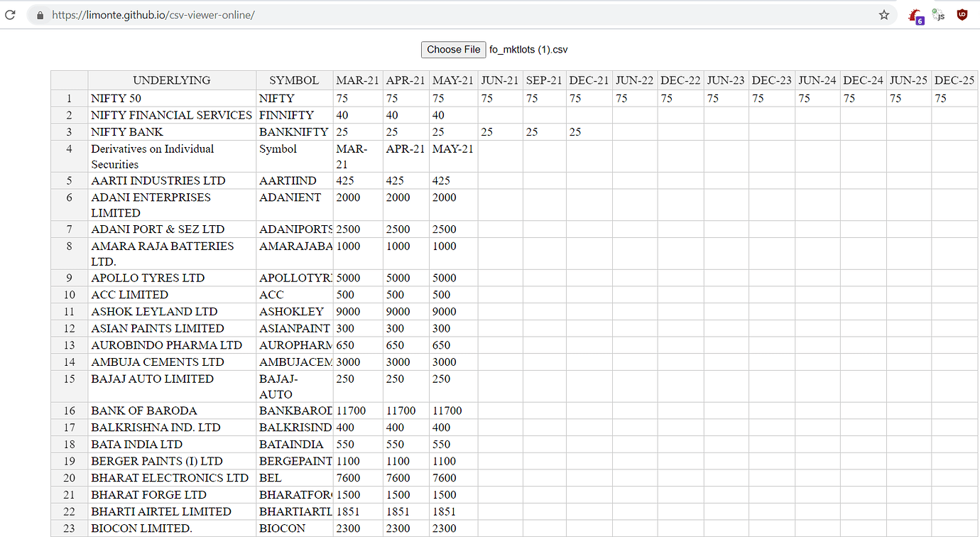980x537 pixels.
Task: Click the MAR-21 value 11700 for Bank of Baroda
Action: point(358,411)
